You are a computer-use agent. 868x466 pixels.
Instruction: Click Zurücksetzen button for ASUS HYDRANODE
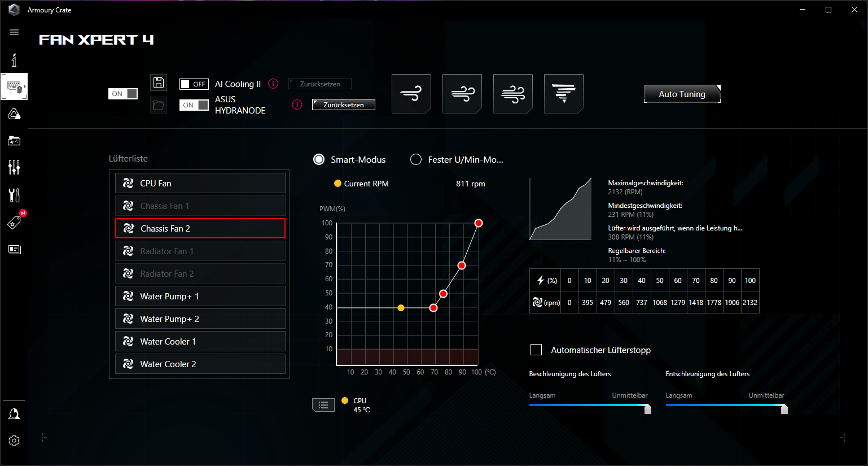(344, 104)
